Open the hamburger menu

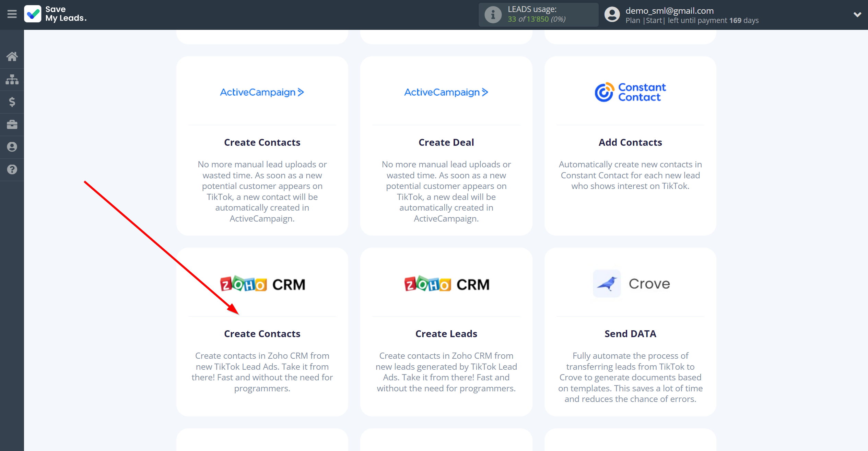pyautogui.click(x=12, y=14)
